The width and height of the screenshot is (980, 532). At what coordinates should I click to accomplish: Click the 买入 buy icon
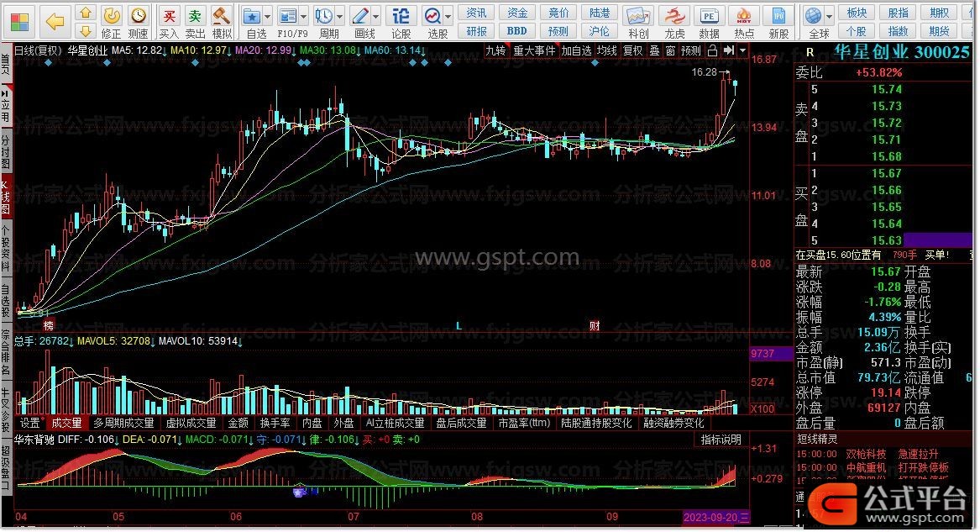pyautogui.click(x=169, y=23)
